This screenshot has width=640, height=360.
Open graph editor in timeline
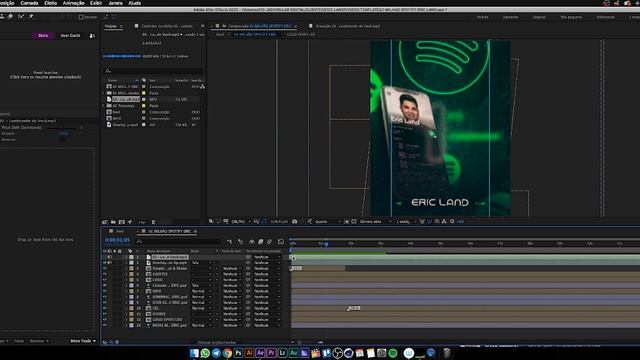pyautogui.click(x=281, y=242)
